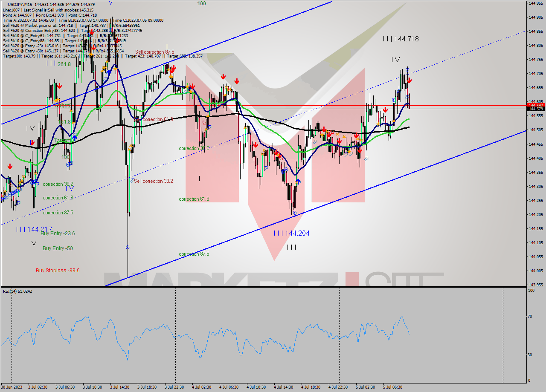This screenshot has height=392, width=546.
Task: Click the '4 Jul 06:30' time axis label
Action: [229, 387]
